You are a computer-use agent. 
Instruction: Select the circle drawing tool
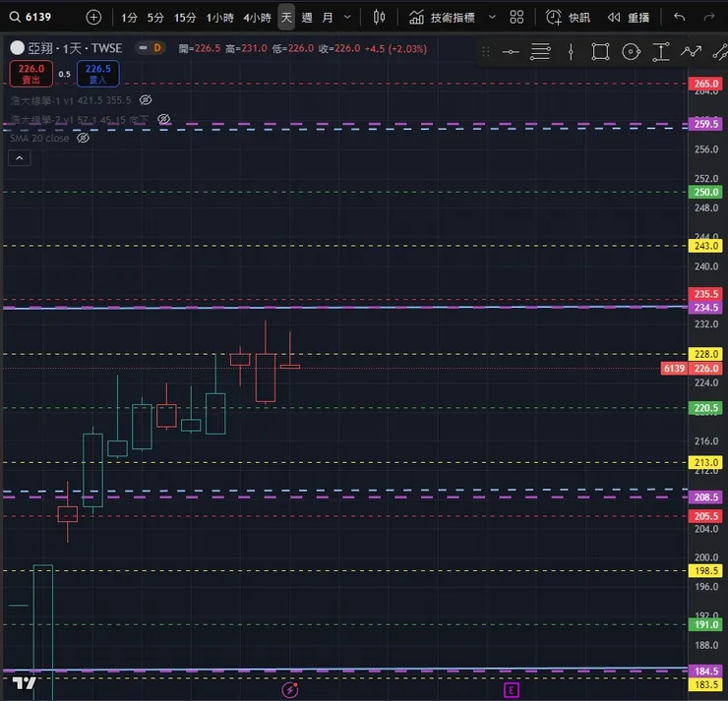tap(631, 51)
